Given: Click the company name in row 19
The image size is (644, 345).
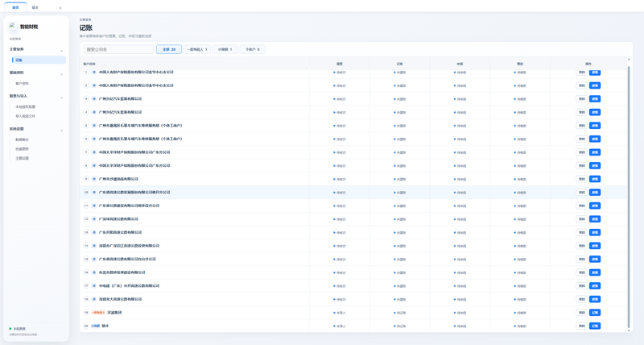Looking at the screenshot, I should [x=114, y=313].
